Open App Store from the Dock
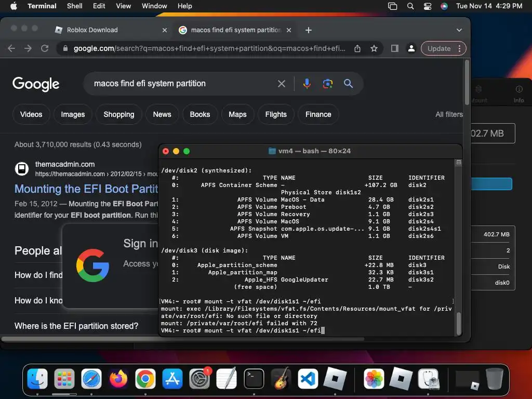The height and width of the screenshot is (399, 532). pos(172,378)
